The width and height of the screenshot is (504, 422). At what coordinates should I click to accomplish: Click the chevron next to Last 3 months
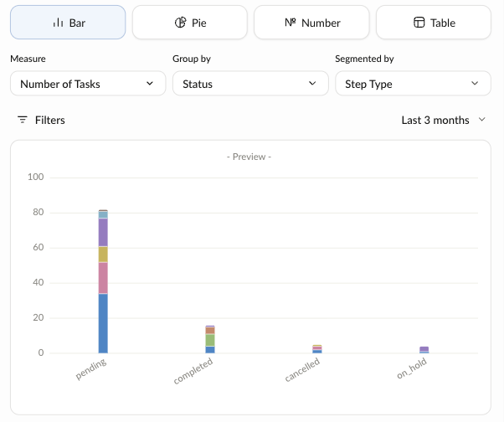pos(481,120)
